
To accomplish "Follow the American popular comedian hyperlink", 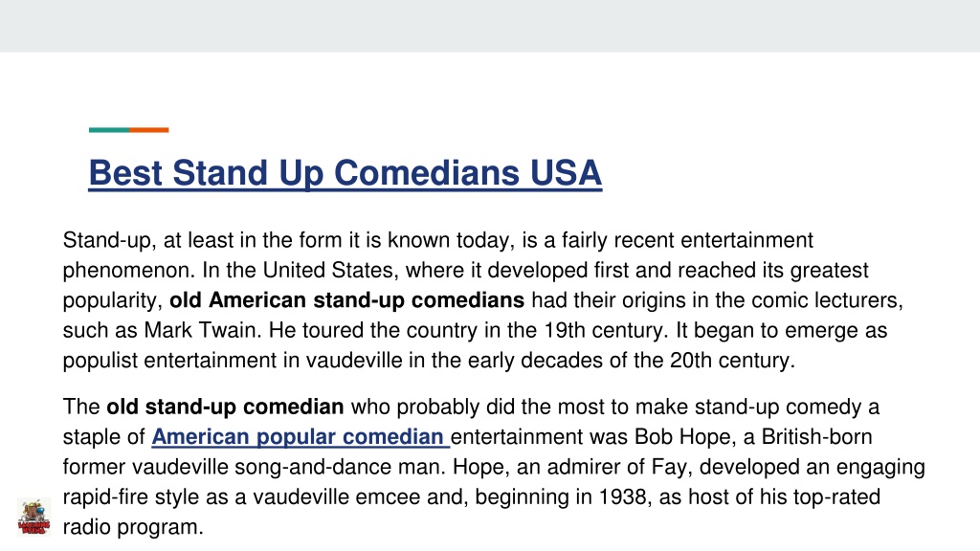I will coord(301,436).
